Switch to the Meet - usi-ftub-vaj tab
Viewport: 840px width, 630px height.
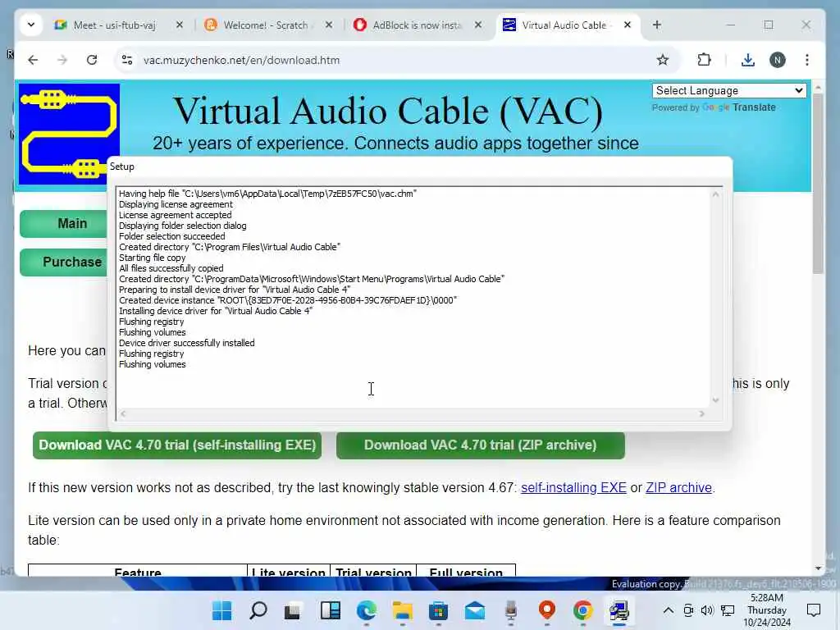[115, 25]
